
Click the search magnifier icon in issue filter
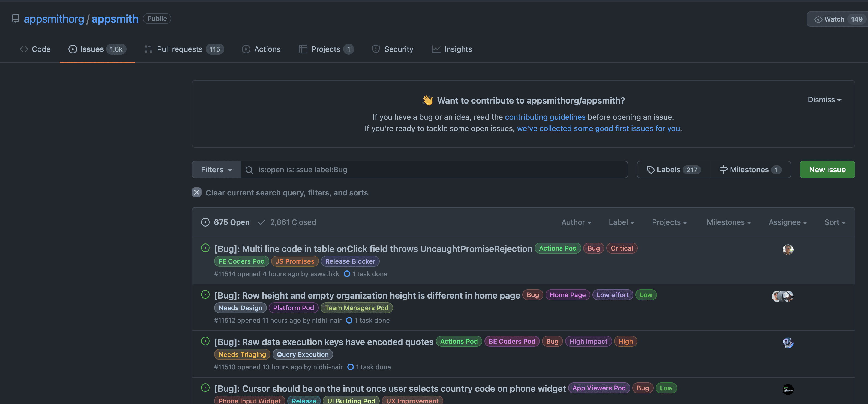click(249, 170)
